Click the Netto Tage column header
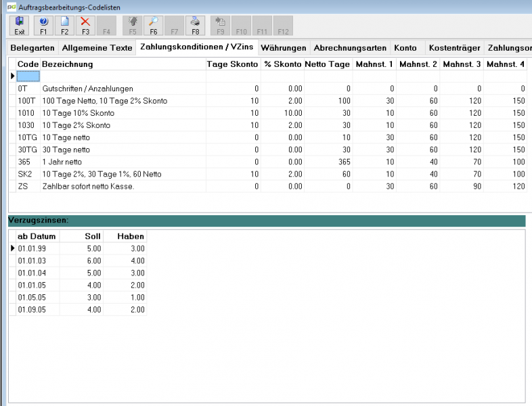This screenshot has height=406, width=532. click(x=328, y=64)
